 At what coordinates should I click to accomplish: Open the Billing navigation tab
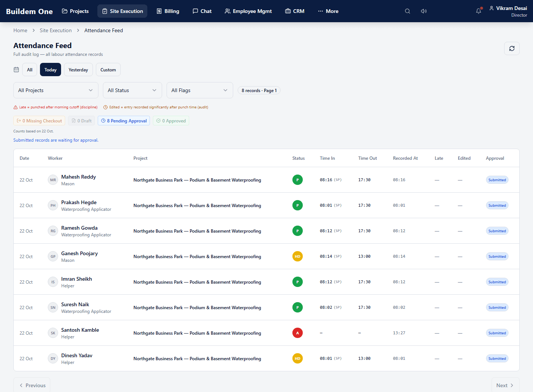[168, 11]
